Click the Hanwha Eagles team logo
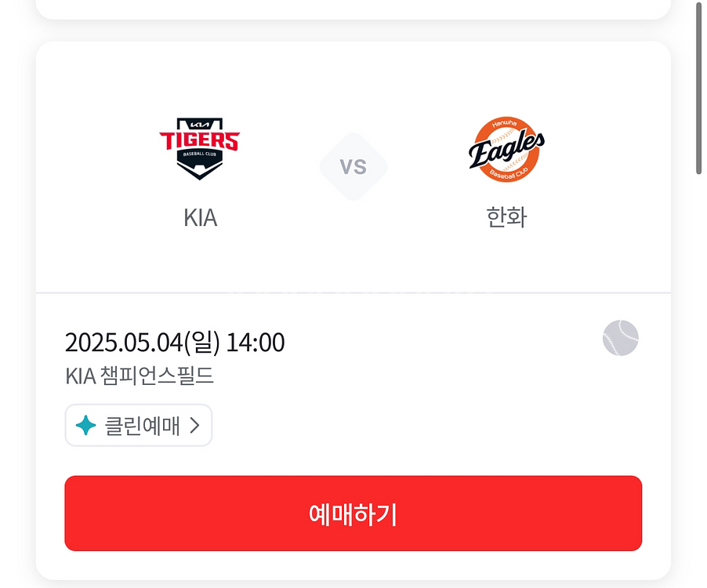 pyautogui.click(x=506, y=149)
